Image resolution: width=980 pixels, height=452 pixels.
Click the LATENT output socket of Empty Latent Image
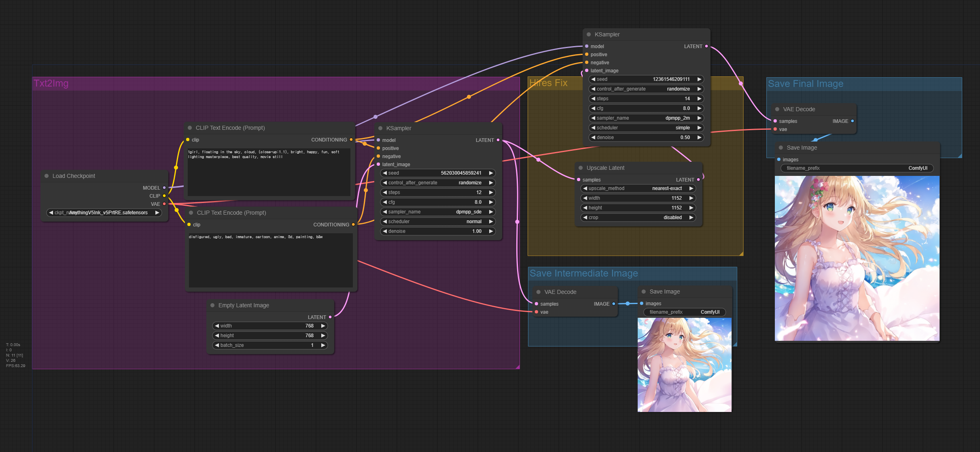330,317
